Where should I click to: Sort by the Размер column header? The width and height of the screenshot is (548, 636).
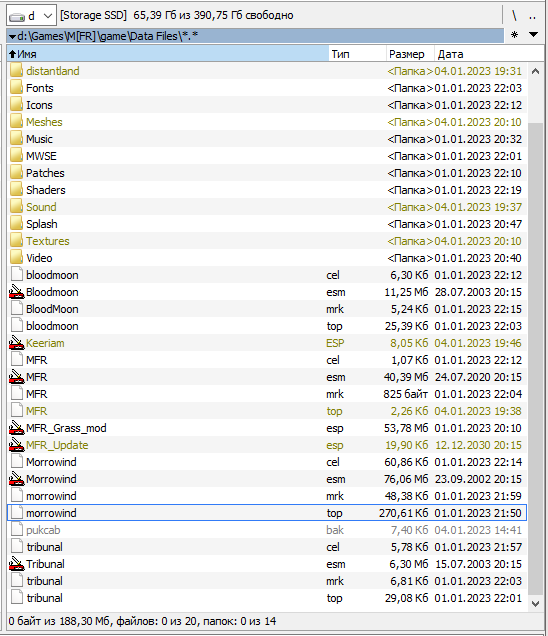point(410,54)
